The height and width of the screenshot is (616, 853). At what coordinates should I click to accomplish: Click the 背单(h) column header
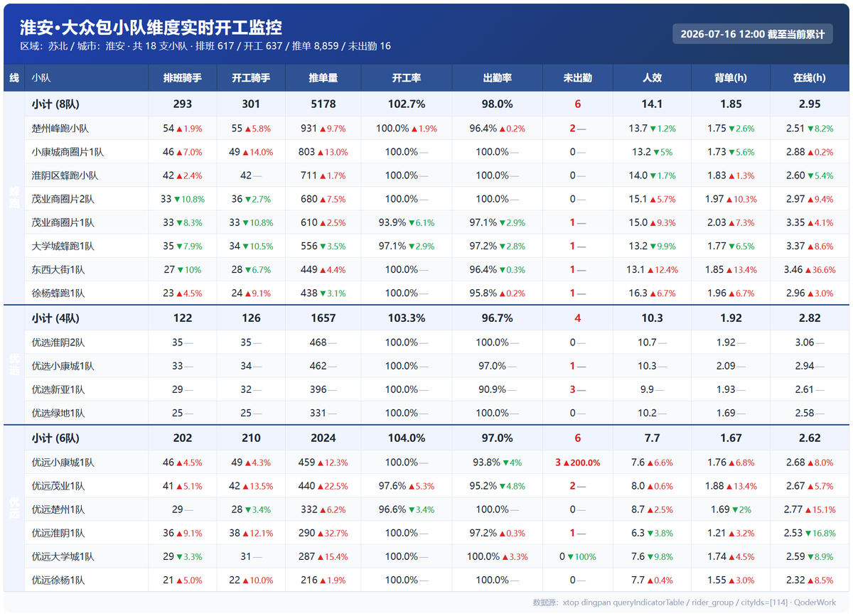[x=731, y=77]
